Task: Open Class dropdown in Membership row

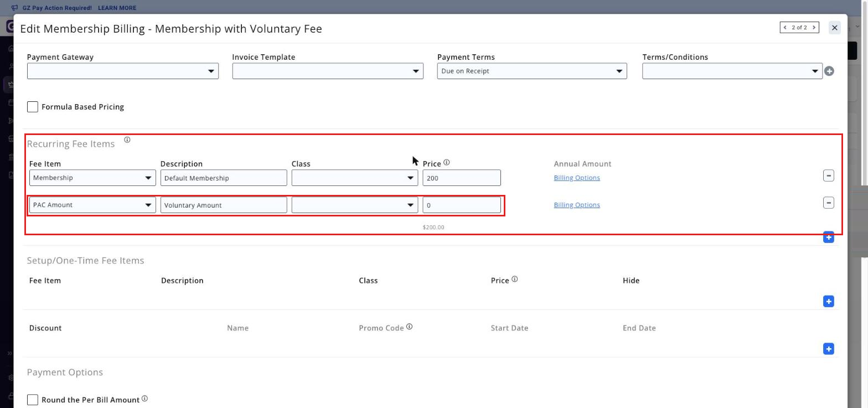Action: click(355, 178)
